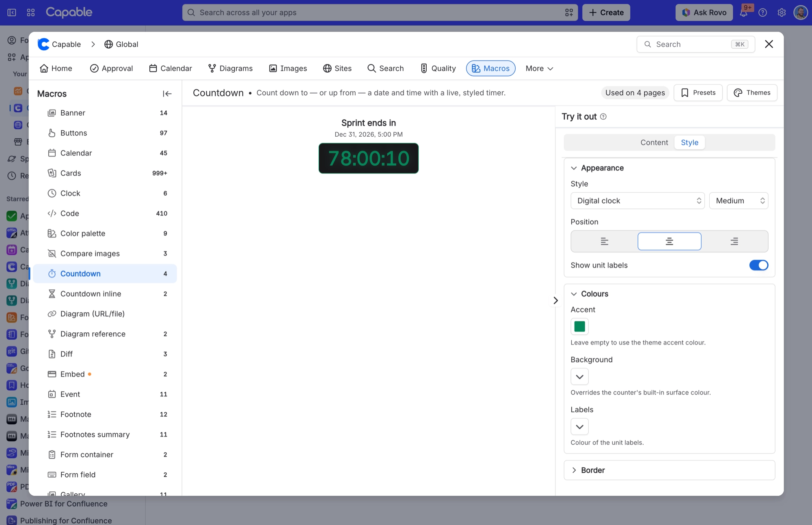Viewport: 812px width, 525px height.
Task: Open the app switcher grid icon
Action: coord(31,13)
